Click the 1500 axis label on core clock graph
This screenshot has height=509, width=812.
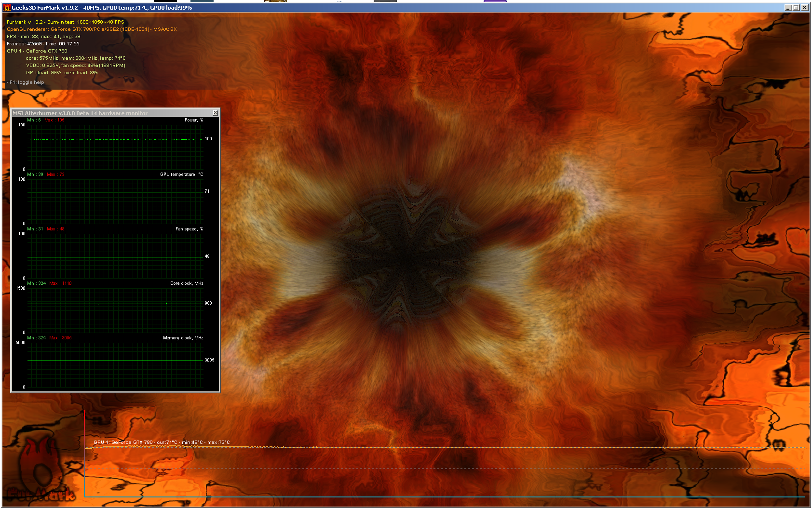coord(21,288)
